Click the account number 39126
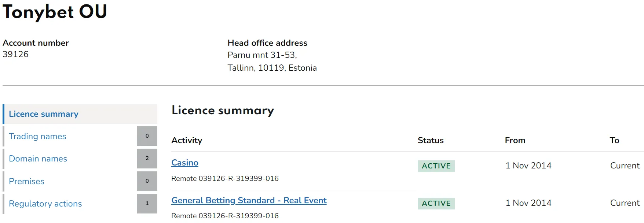Image resolution: width=644 pixels, height=223 pixels. pos(15,55)
